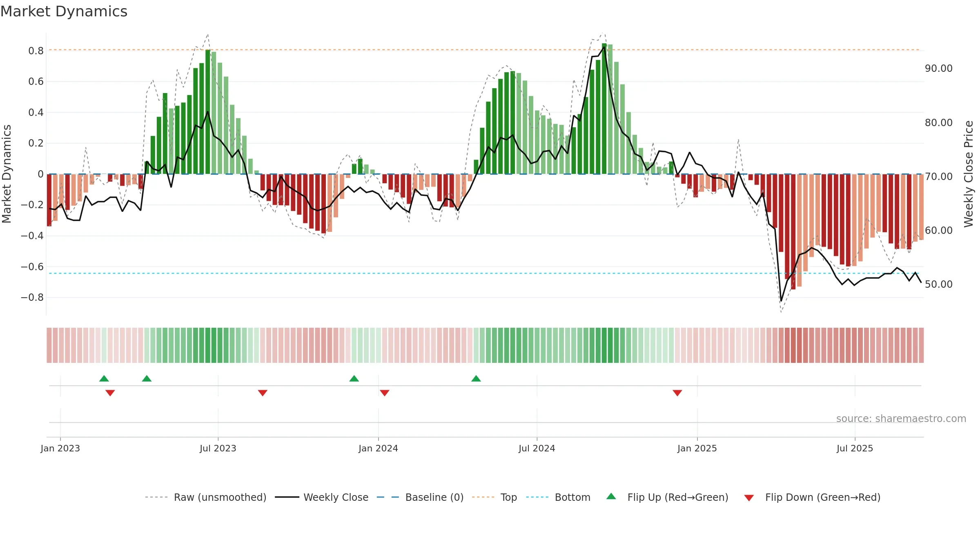Viewport: 980px width, 551px height.
Task: Toggle the Baseline (0) legend entry
Action: 420,497
